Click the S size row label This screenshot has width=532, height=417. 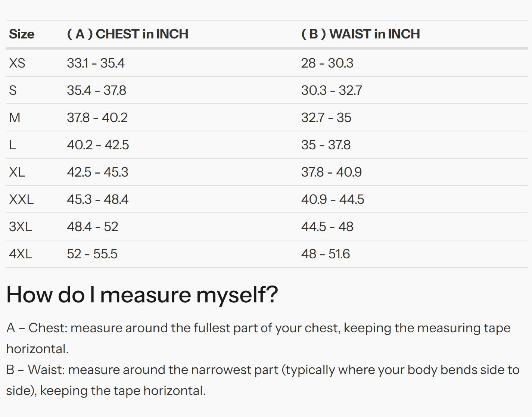13,90
